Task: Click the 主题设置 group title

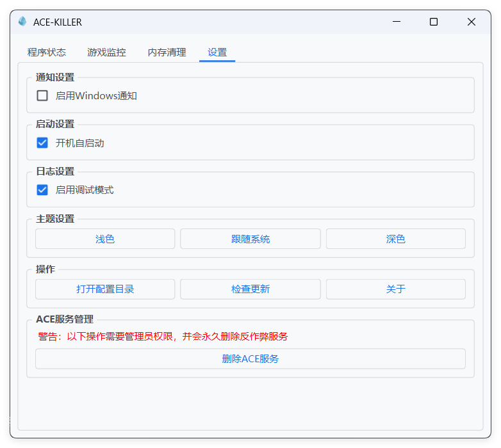Action: tap(55, 219)
